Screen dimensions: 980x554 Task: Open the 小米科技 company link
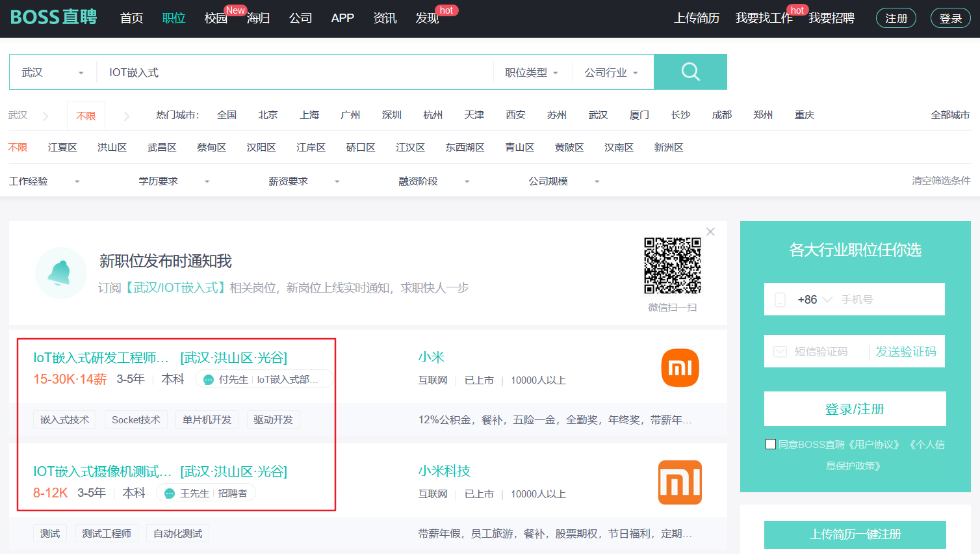[x=444, y=471]
